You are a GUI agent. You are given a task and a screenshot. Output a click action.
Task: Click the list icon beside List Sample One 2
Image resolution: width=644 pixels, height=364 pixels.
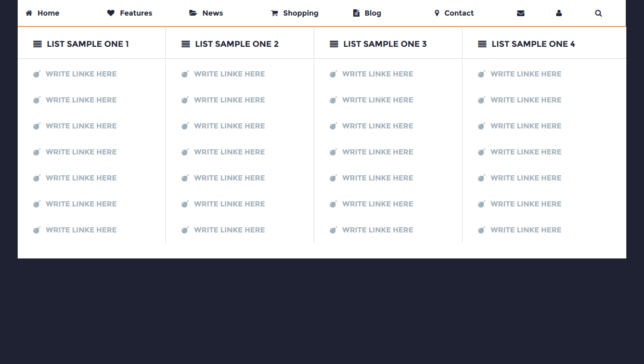coord(186,44)
